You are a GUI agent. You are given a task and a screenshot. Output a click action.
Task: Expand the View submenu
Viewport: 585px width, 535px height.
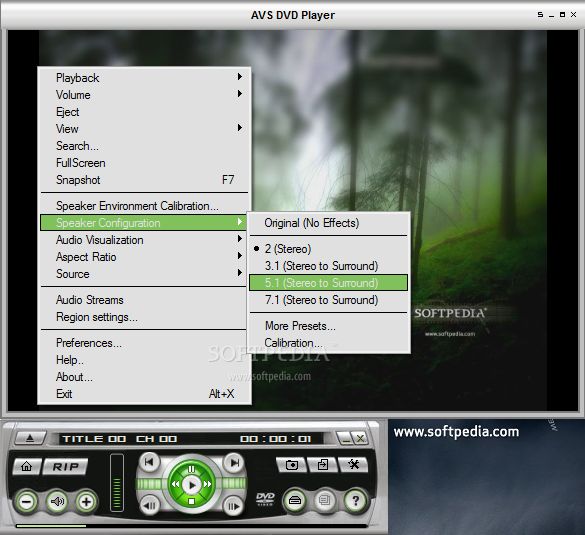click(144, 129)
